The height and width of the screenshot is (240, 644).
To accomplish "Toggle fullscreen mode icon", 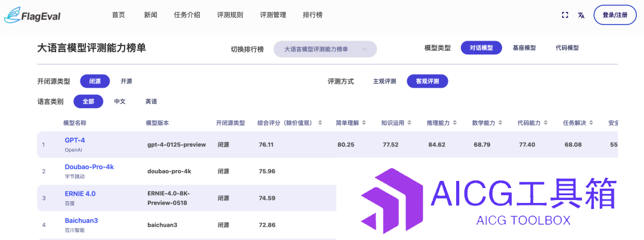I will [x=565, y=15].
